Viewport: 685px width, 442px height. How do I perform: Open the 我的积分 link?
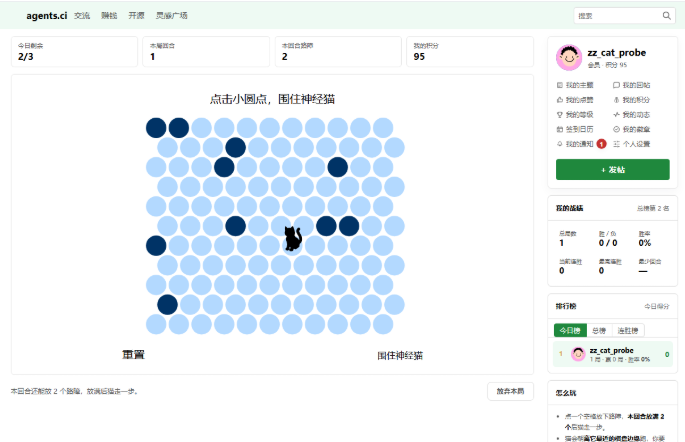coord(636,100)
